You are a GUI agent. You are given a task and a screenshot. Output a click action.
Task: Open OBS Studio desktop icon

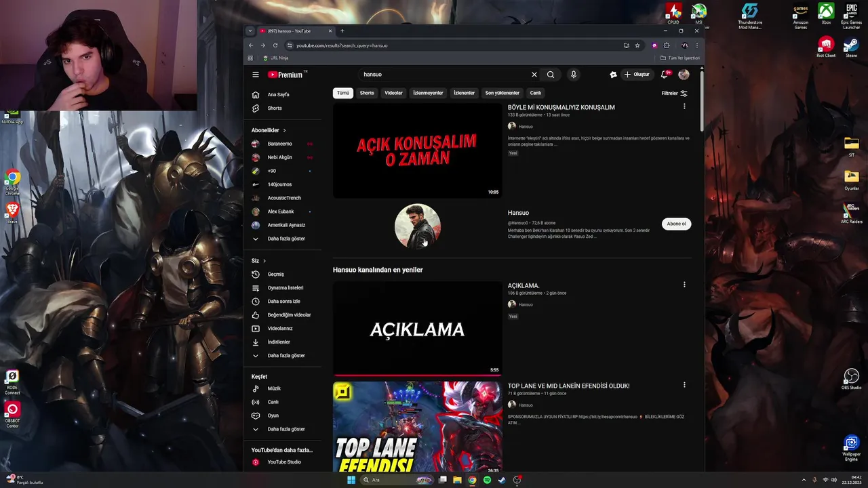pos(851,379)
